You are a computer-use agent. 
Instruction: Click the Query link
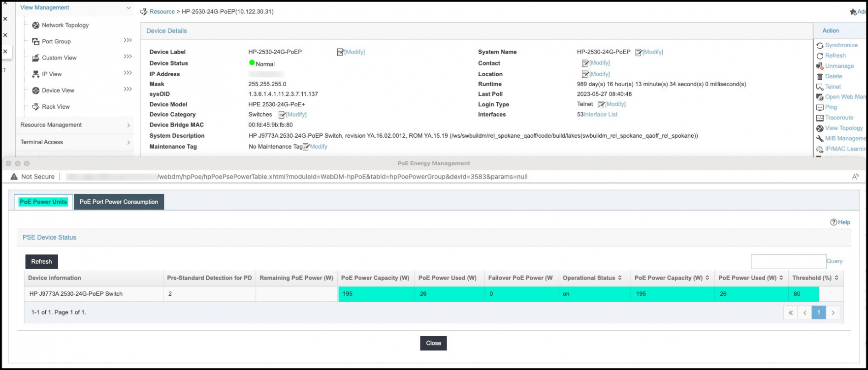835,261
